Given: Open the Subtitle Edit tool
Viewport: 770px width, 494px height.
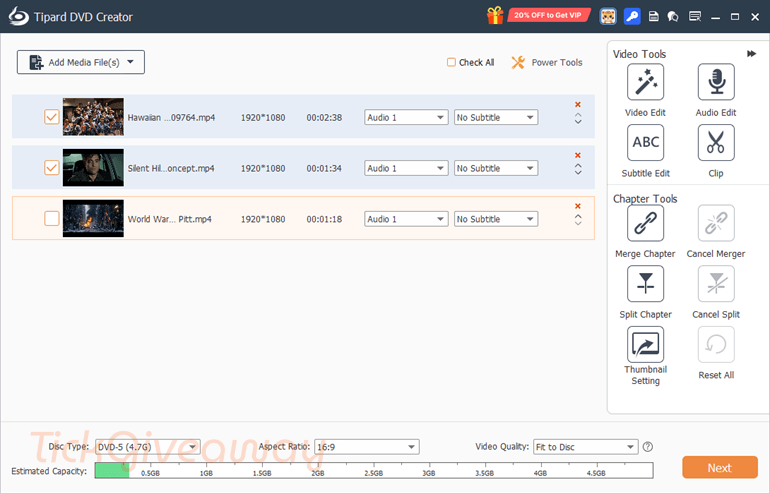Looking at the screenshot, I should pyautogui.click(x=645, y=143).
